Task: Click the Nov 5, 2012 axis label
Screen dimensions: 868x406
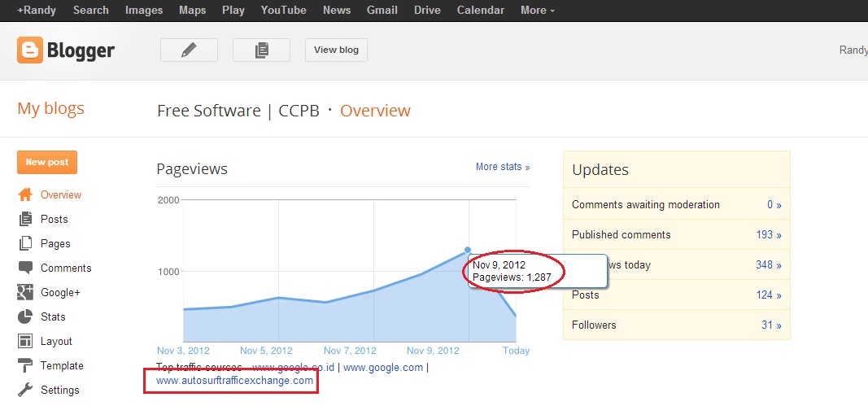Action: [x=266, y=351]
